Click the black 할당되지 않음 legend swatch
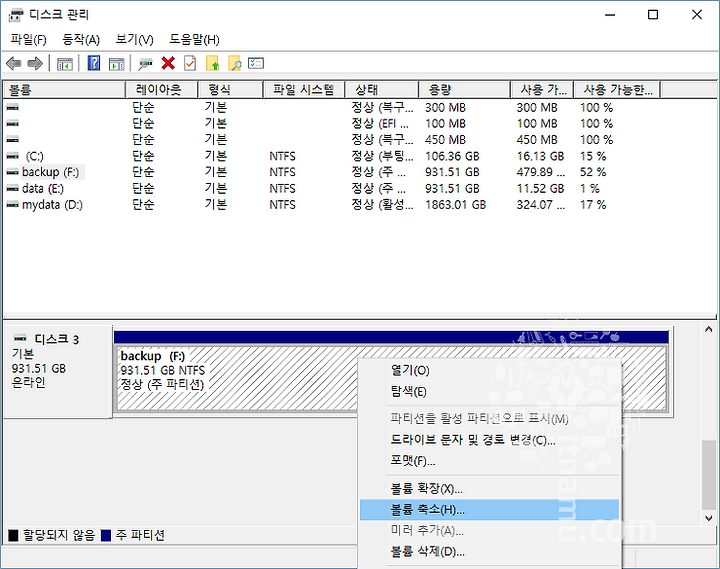Viewport: 720px width, 569px height. [x=13, y=535]
